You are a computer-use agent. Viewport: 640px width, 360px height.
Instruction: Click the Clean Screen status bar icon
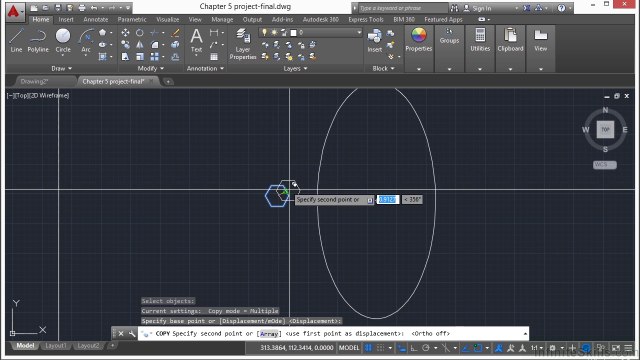tap(616, 348)
